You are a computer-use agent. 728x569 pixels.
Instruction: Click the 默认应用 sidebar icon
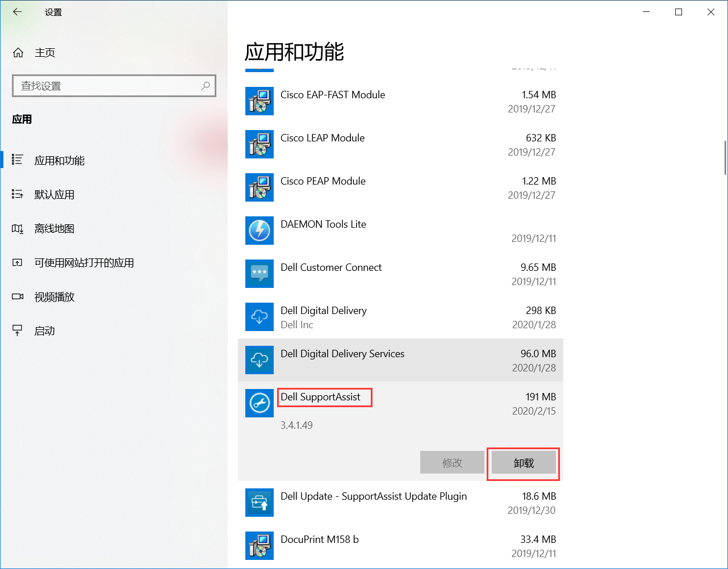[18, 194]
